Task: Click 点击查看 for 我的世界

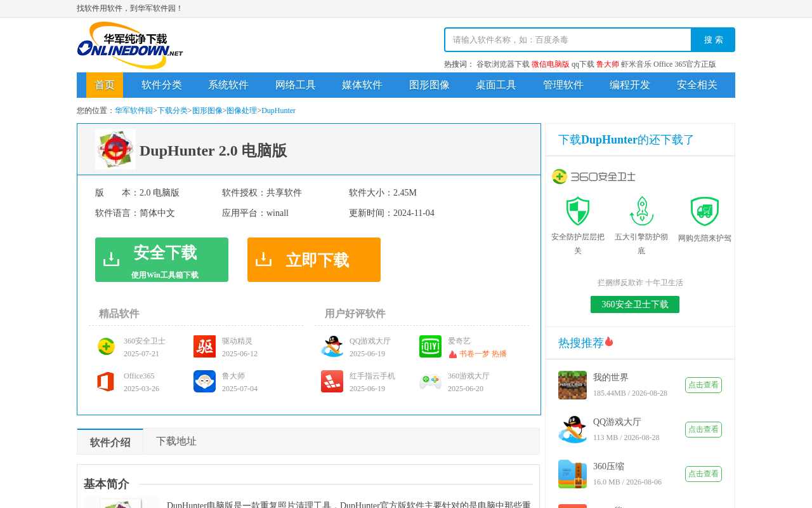Action: [704, 385]
